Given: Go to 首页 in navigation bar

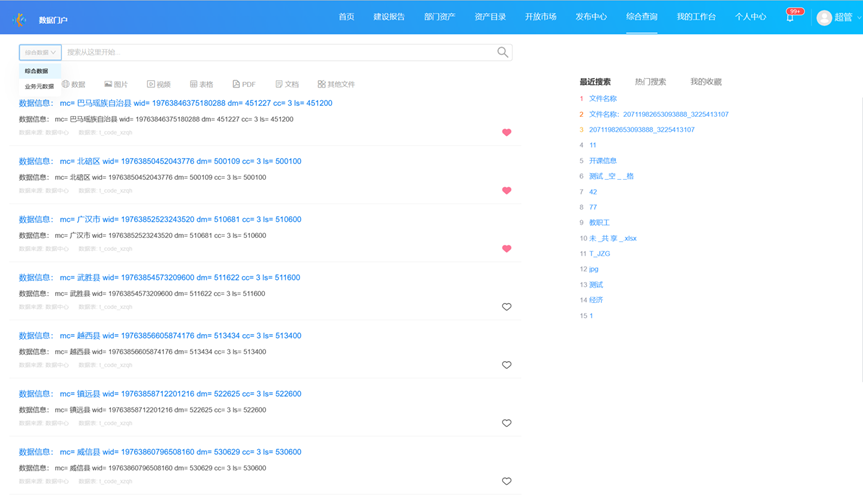Looking at the screenshot, I should tap(346, 17).
